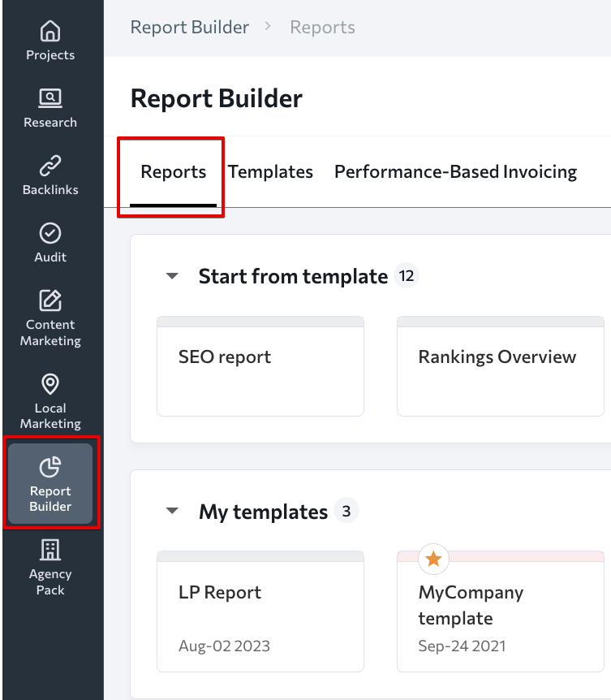Viewport: 611px width, 700px height.
Task: Open the Research section icon
Action: (50, 98)
